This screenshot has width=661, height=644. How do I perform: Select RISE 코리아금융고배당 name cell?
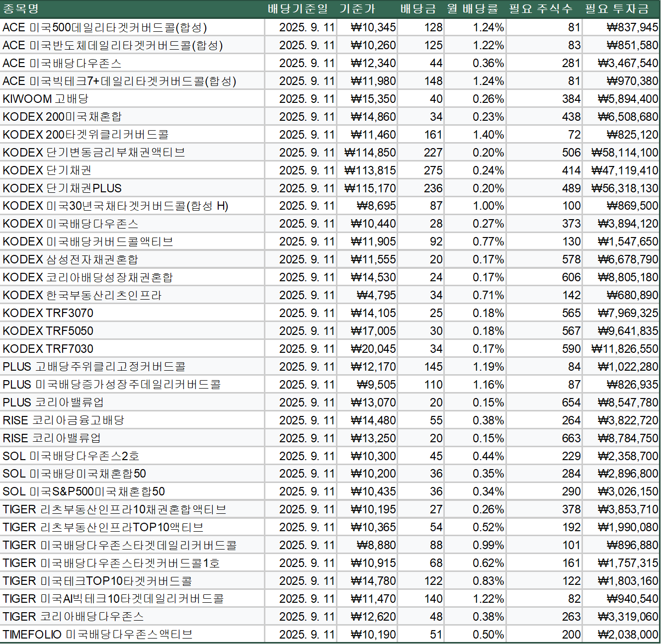132,420
